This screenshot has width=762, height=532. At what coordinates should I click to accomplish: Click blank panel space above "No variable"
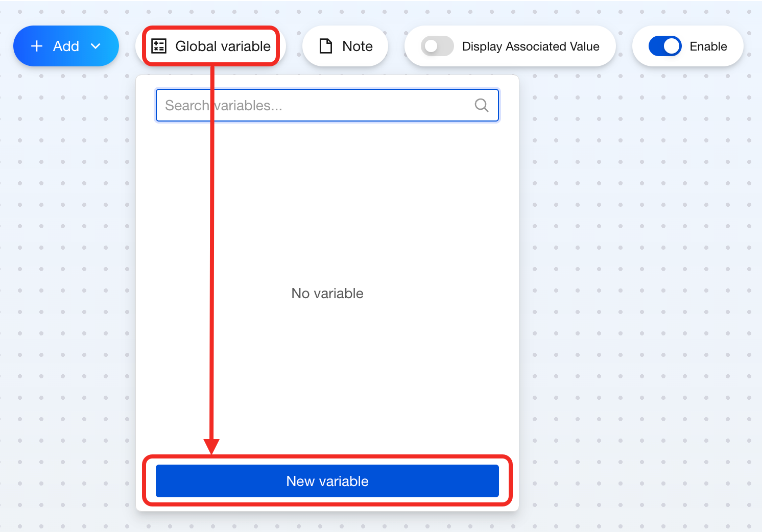pyautogui.click(x=327, y=204)
